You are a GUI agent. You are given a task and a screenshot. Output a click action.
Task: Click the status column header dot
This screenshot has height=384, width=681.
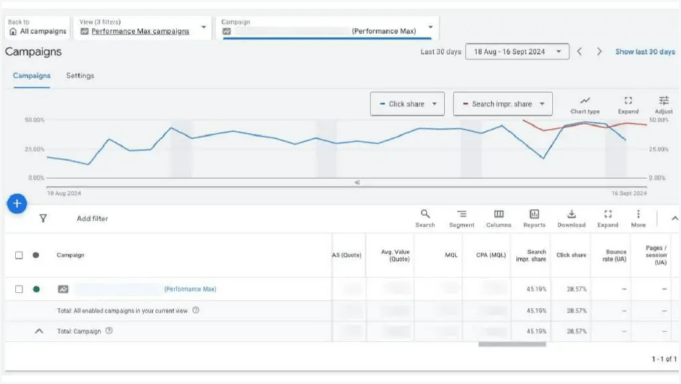pyautogui.click(x=36, y=255)
